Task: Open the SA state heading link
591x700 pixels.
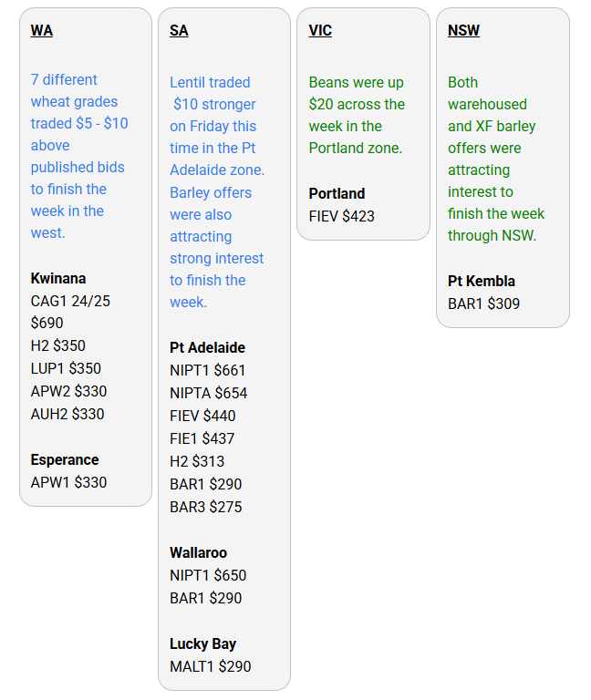Action: [x=179, y=30]
